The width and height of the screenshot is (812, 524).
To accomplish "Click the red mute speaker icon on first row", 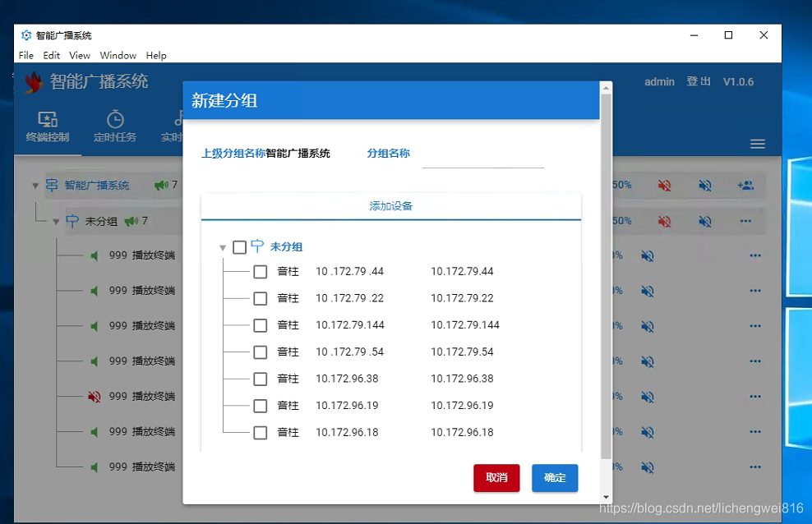I will (663, 185).
